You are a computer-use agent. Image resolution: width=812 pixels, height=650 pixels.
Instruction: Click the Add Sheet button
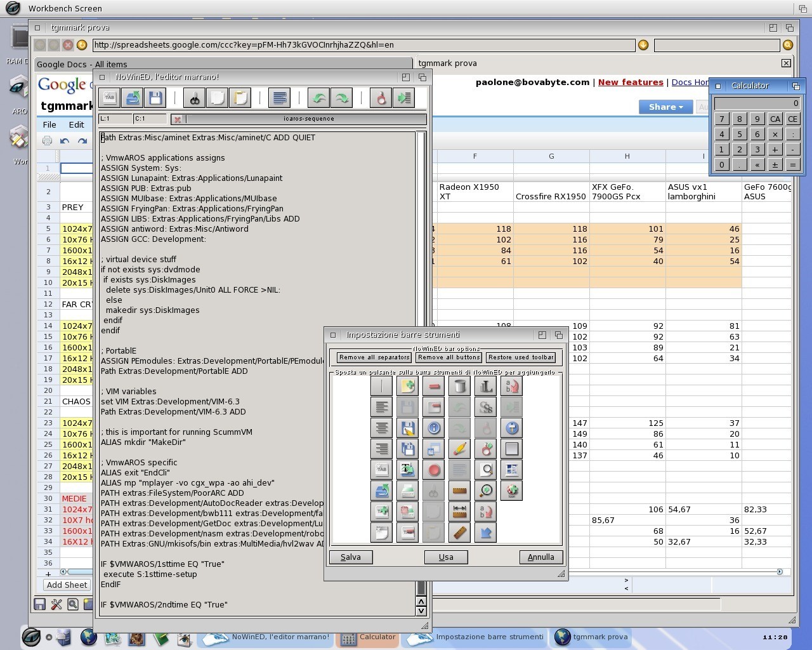coord(67,585)
